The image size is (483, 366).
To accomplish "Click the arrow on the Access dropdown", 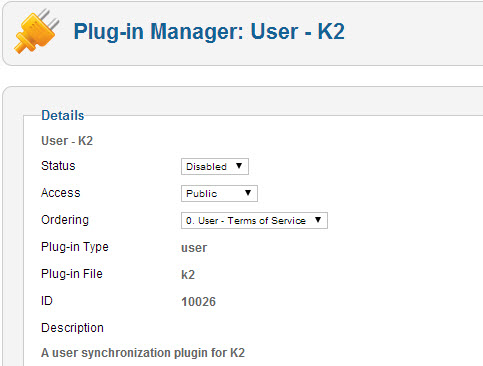I will pos(248,193).
